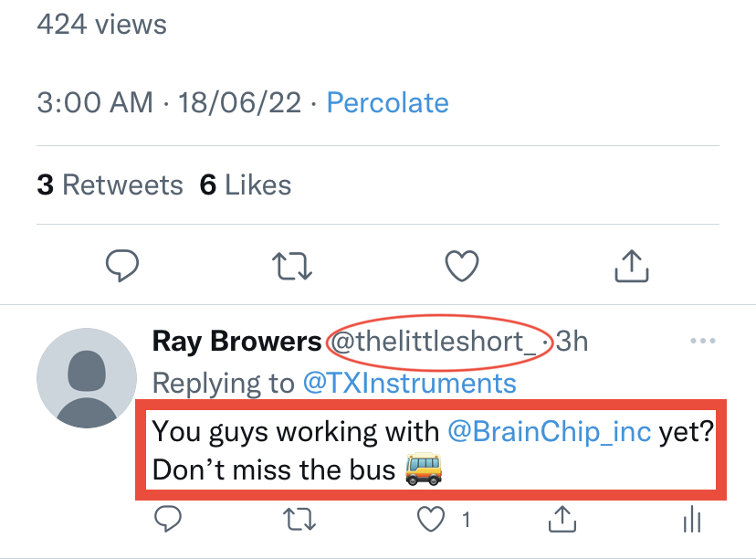This screenshot has width=756, height=559.
Task: Click the Ray Browers display name
Action: 236,342
